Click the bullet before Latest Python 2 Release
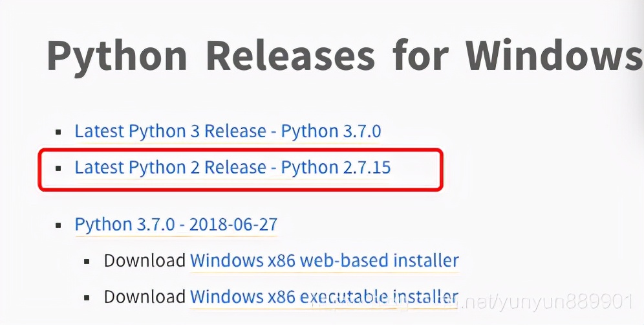The height and width of the screenshot is (325, 644). tap(59, 168)
